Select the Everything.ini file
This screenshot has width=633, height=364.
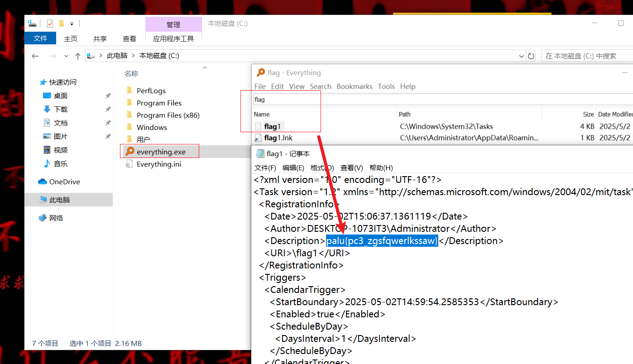coord(158,164)
